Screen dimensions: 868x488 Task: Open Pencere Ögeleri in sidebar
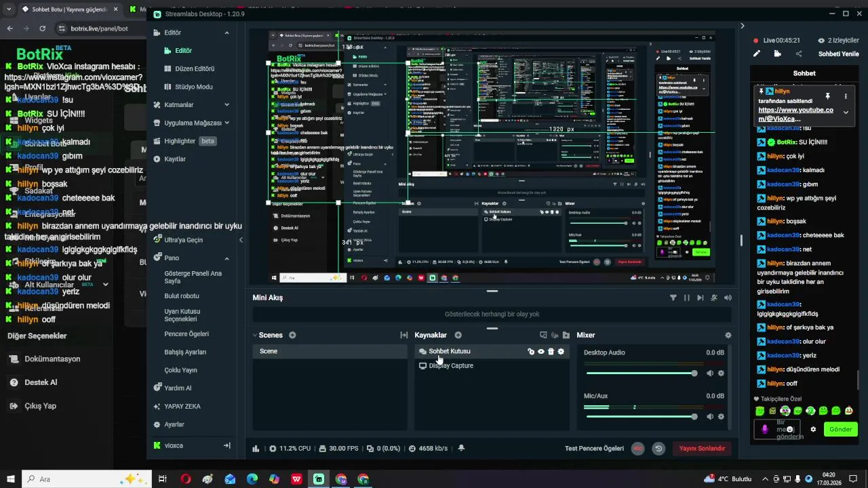186,334
